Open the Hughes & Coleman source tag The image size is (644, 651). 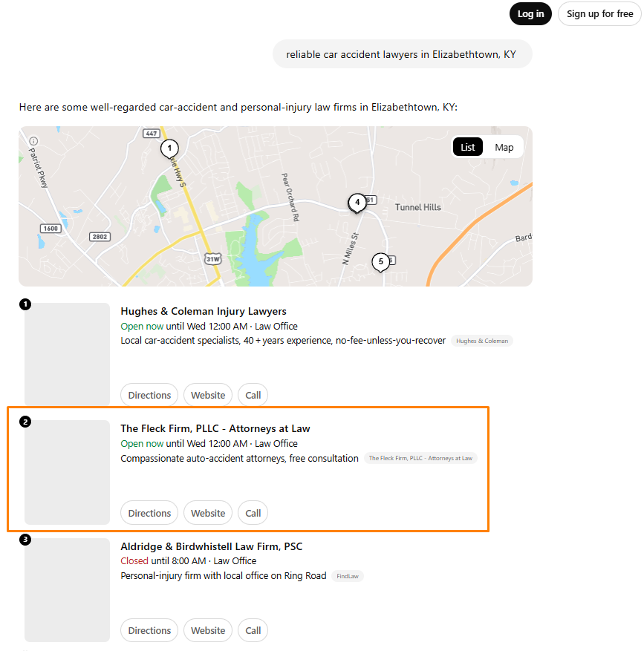coord(482,341)
